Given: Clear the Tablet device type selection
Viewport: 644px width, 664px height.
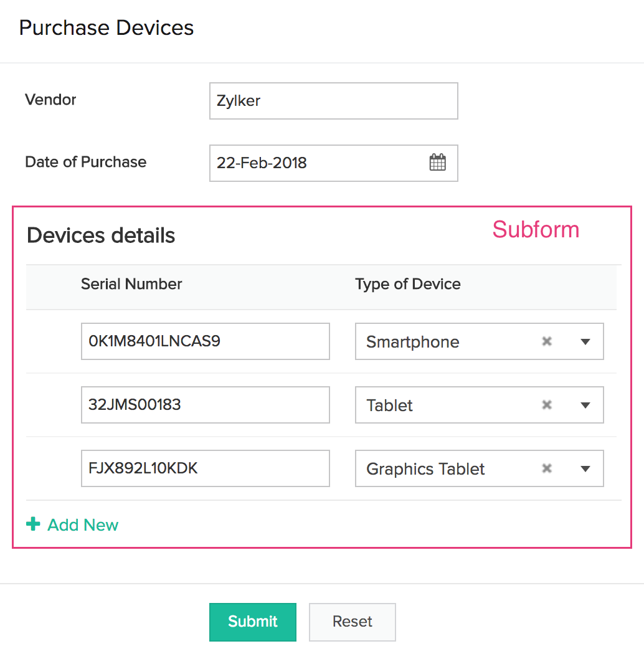Looking at the screenshot, I should coord(547,405).
